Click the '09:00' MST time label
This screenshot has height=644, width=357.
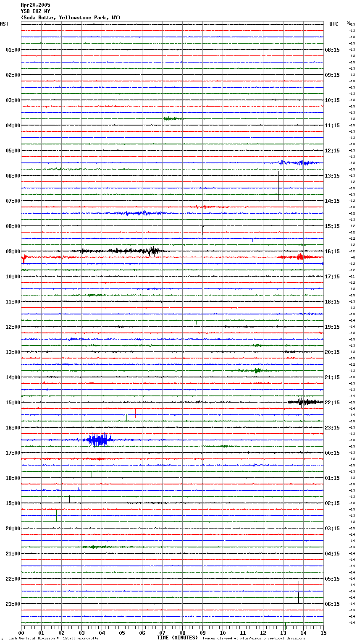point(13,251)
